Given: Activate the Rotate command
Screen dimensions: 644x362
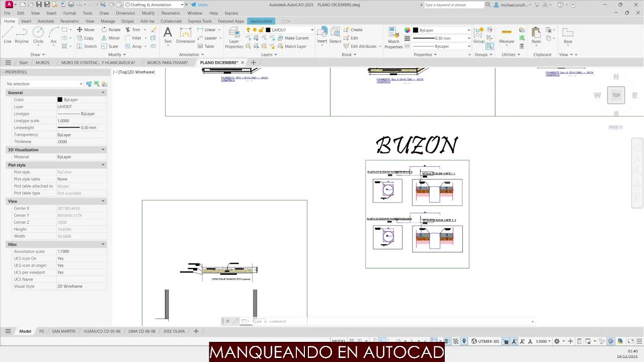Looking at the screenshot, I should pos(111,30).
